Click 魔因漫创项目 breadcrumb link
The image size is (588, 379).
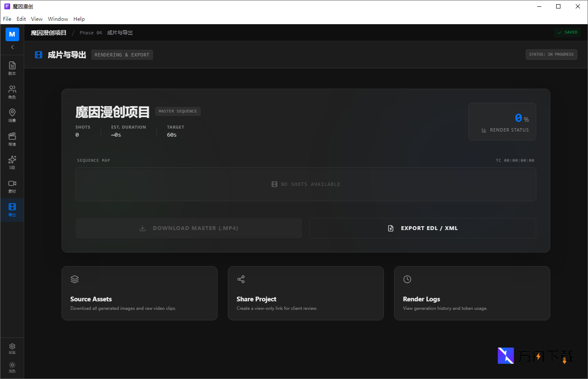pyautogui.click(x=48, y=33)
